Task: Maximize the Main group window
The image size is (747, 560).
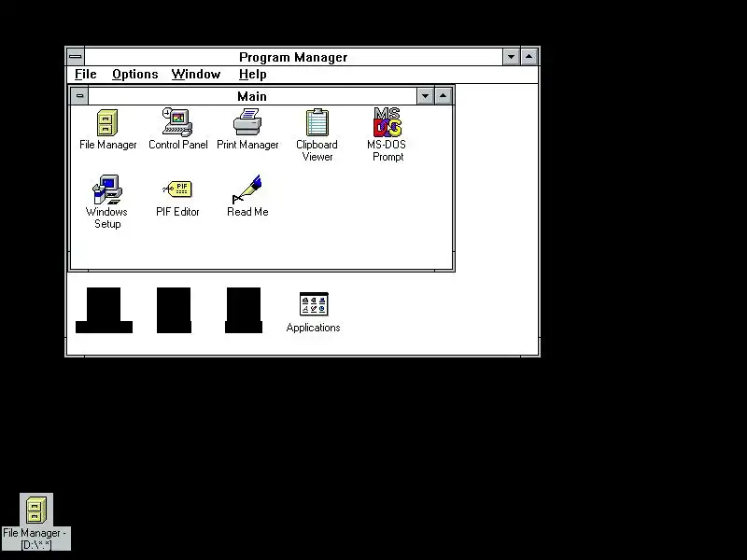Action: pyautogui.click(x=443, y=96)
